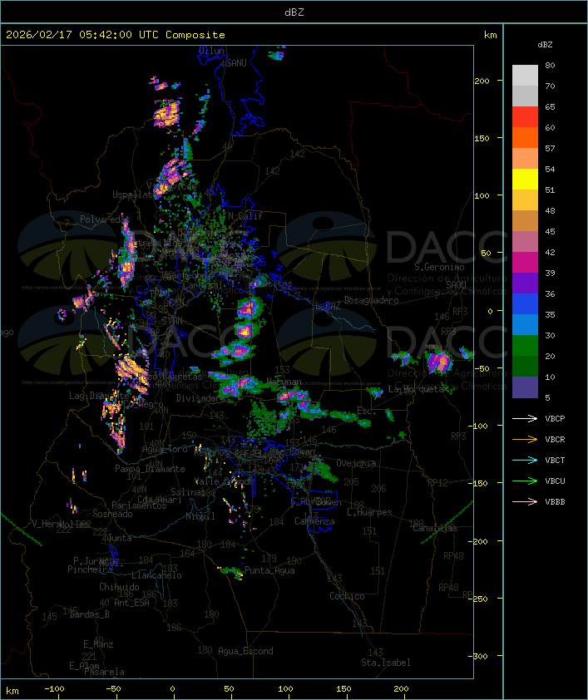Click the -100 tick on the horizontal axis
This screenshot has height=700, width=588.
tap(54, 689)
